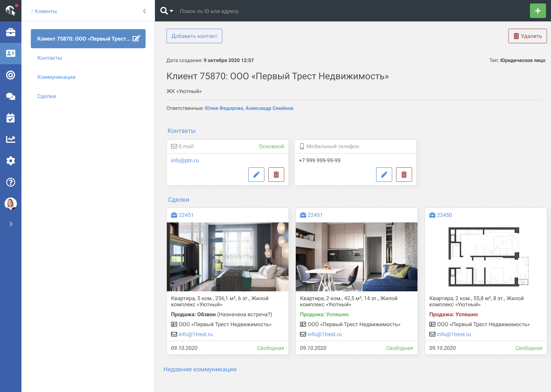Click the phone number +7 999 999-99-99
This screenshot has height=392, width=551.
(x=320, y=160)
